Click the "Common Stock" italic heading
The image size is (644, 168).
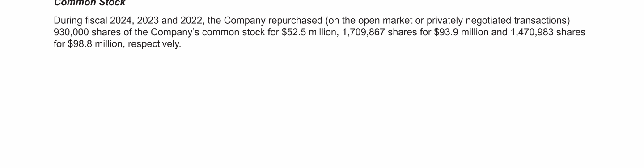click(89, 3)
